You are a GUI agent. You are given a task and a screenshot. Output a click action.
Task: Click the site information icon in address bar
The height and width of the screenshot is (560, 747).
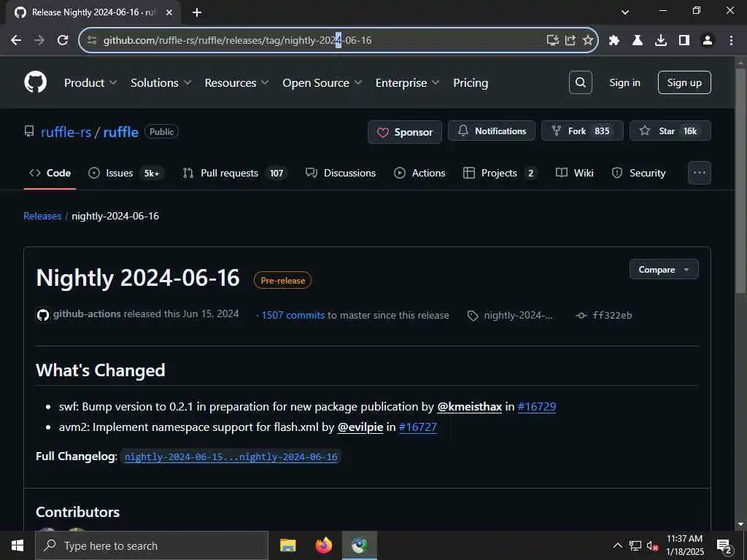click(x=92, y=40)
